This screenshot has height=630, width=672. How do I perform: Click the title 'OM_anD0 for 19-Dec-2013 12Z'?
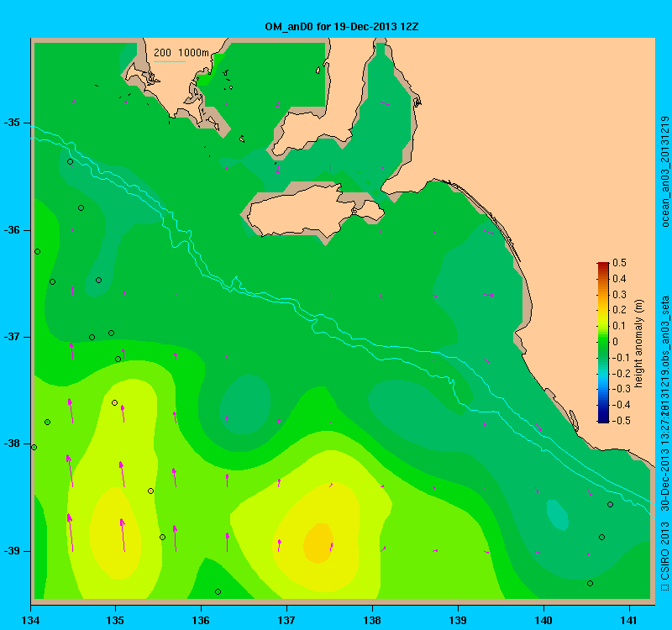pos(342,27)
